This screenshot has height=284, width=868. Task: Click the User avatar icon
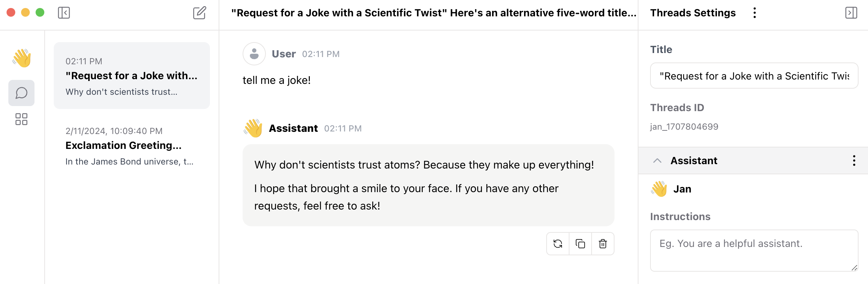point(254,54)
